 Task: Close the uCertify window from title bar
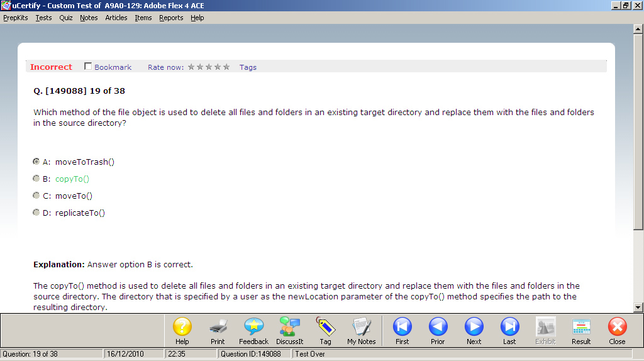(636, 5)
